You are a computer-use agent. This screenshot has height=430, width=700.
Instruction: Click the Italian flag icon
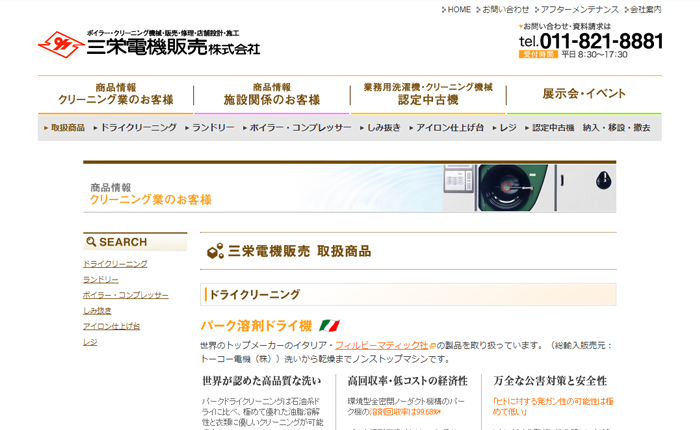pos(329,326)
